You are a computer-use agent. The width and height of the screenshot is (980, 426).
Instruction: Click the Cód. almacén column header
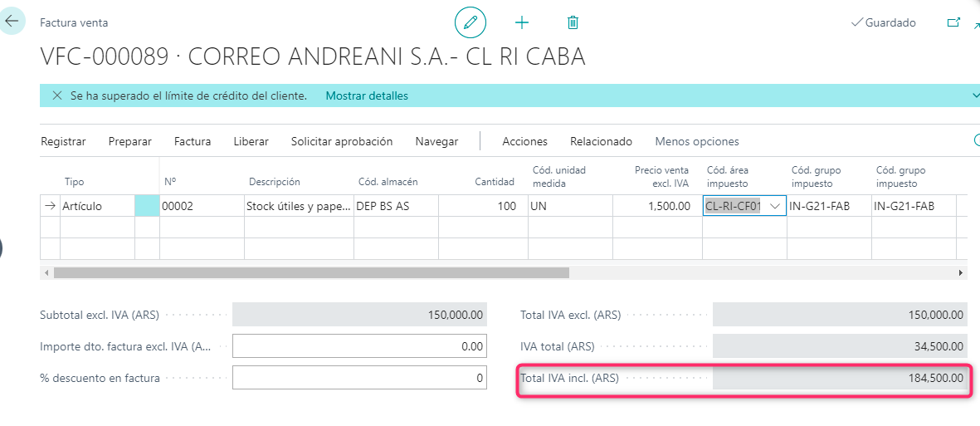click(388, 182)
